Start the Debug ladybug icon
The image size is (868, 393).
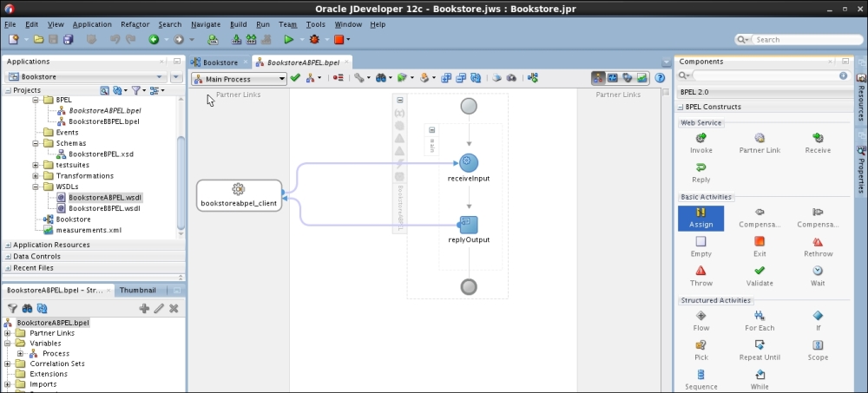pyautogui.click(x=314, y=39)
